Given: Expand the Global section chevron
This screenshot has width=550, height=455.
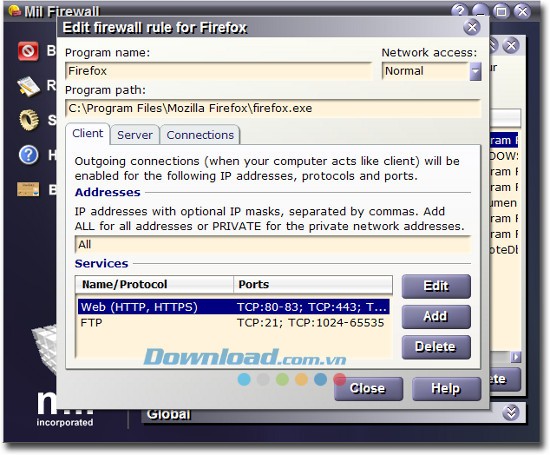Looking at the screenshot, I should [511, 413].
